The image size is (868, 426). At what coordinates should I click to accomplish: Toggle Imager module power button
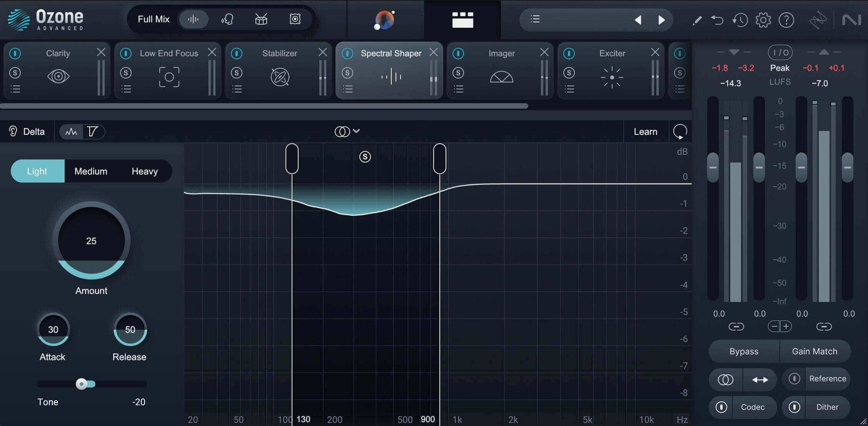click(458, 53)
